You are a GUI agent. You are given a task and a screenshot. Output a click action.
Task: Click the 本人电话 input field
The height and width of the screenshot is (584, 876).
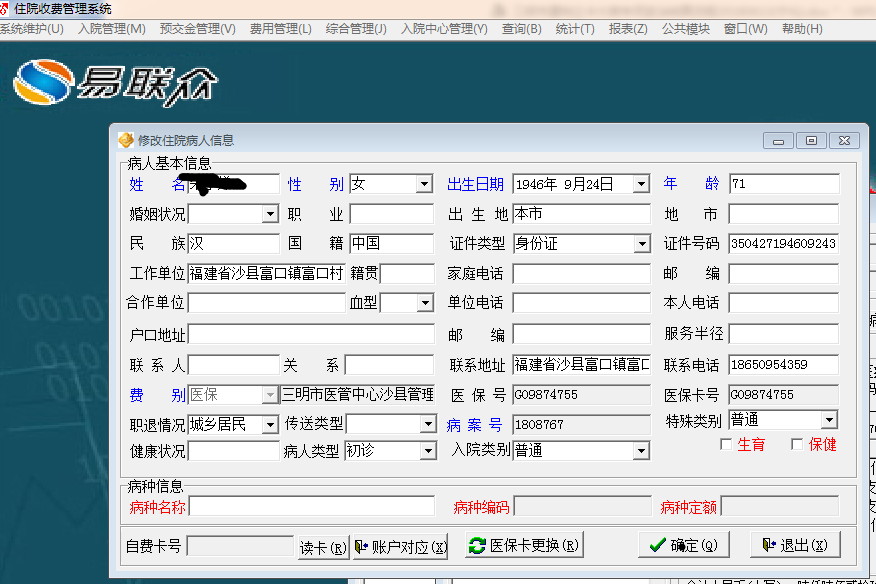(x=784, y=303)
